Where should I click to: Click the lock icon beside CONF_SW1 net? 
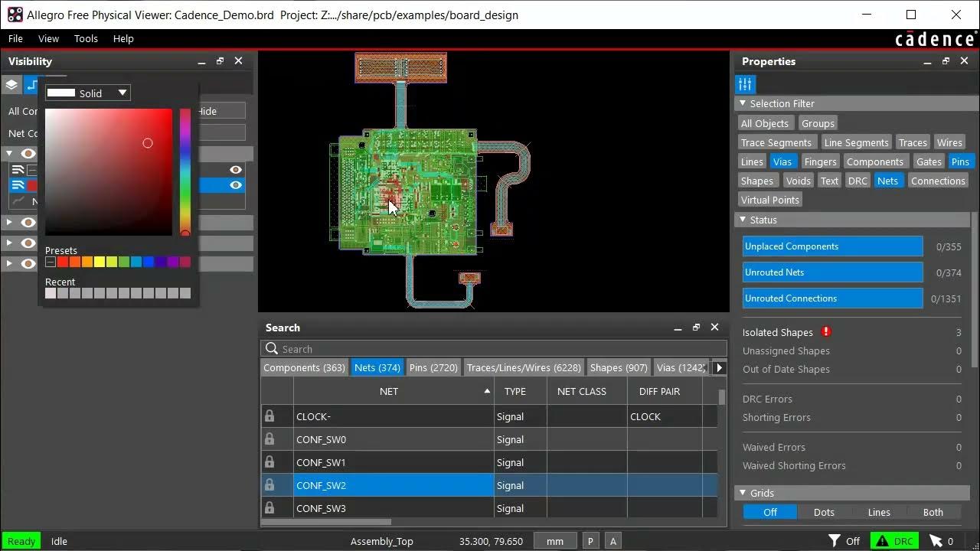[x=269, y=462]
